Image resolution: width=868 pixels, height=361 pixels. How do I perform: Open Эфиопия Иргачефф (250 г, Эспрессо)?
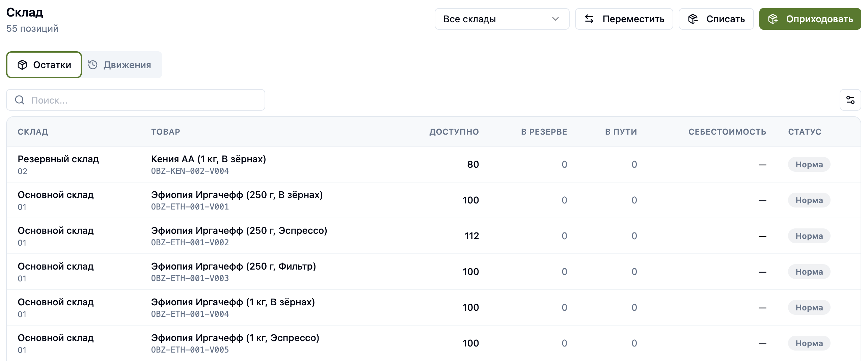(239, 230)
